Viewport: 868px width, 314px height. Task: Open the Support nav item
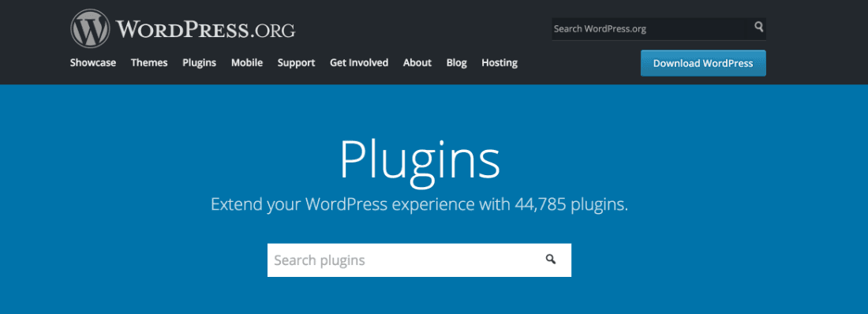(296, 62)
